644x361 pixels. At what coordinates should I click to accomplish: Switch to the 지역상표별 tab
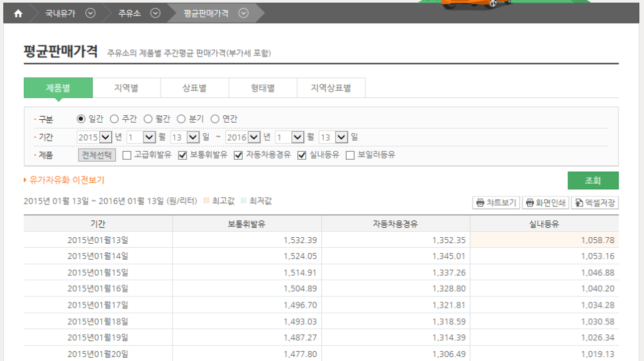pos(331,88)
